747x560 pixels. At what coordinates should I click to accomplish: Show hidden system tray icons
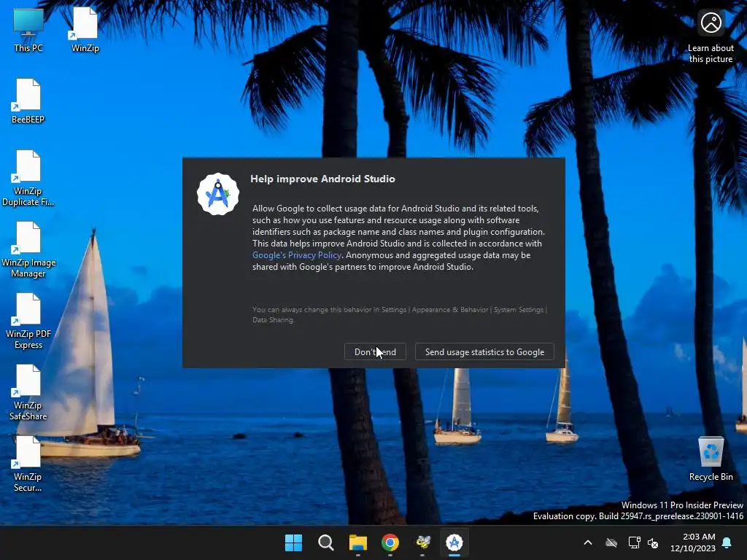tap(588, 542)
